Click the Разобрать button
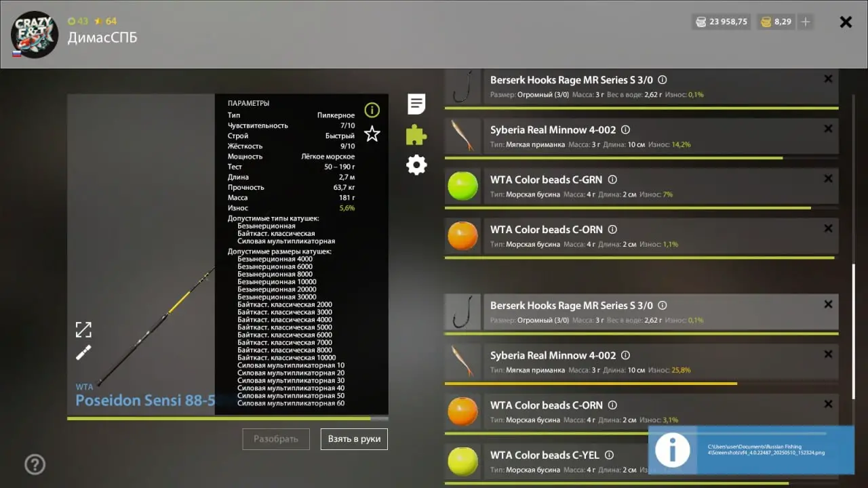Viewport: 868px width, 488px height. click(276, 439)
